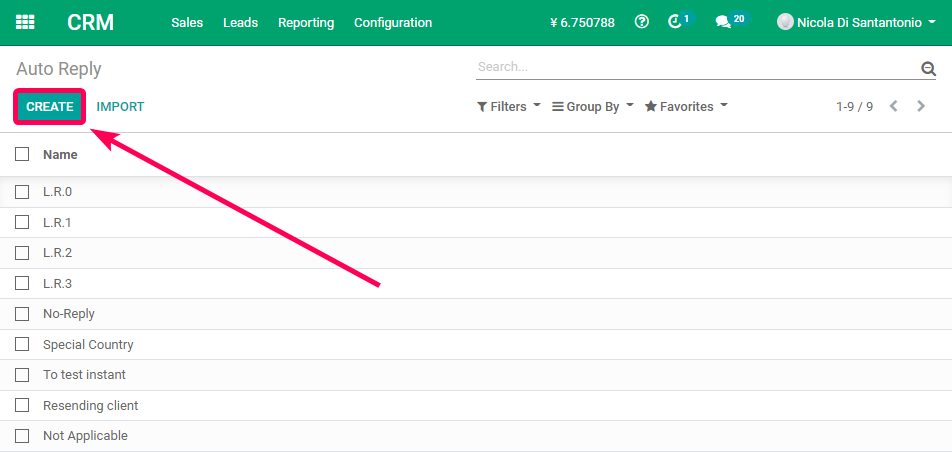The width and height of the screenshot is (952, 452).
Task: Check the L.R.3 row checkbox
Action: [x=22, y=283]
